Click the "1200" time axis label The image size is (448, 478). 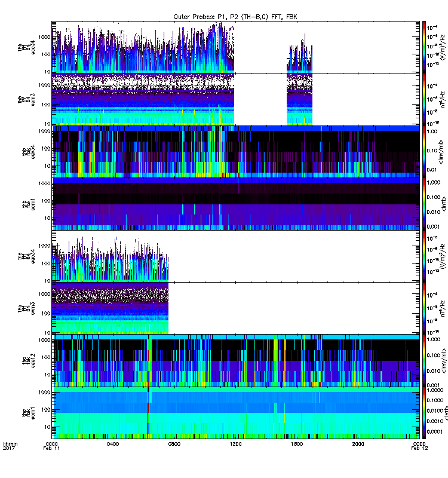coord(235,444)
